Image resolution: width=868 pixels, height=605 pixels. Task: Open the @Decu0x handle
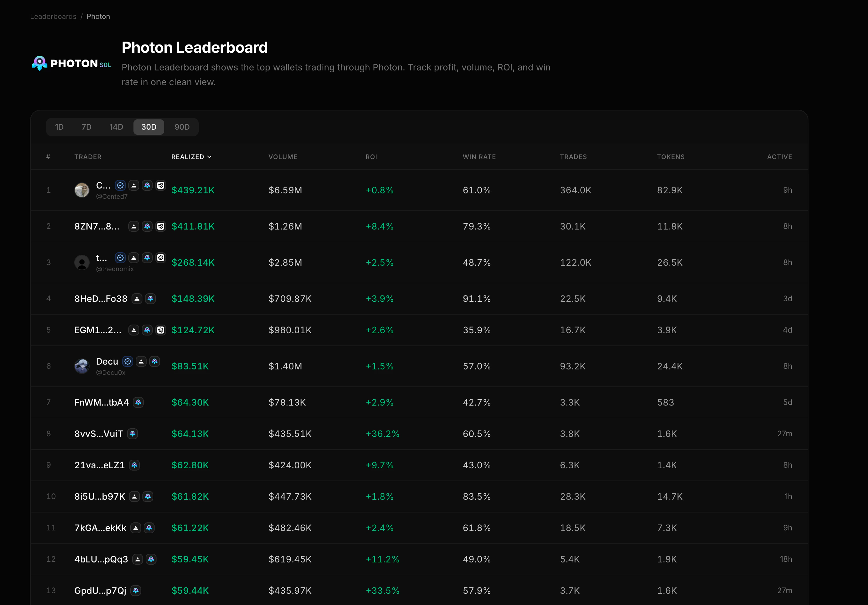point(111,373)
